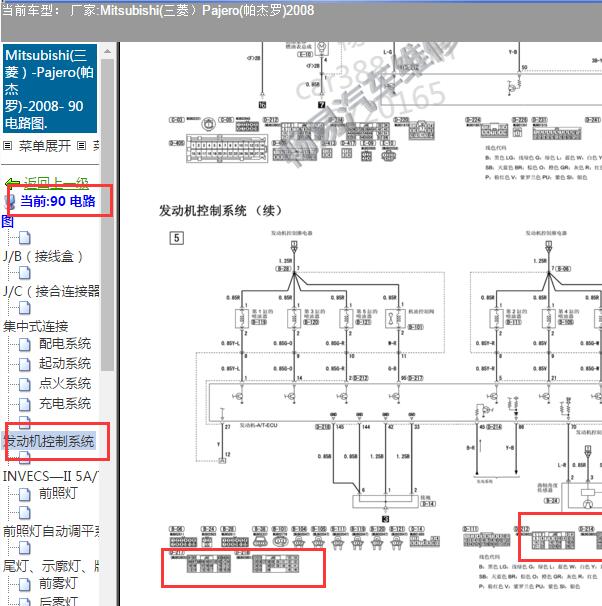Click the current-level icon before 当前:90 电路
Image resolution: width=602 pixels, height=606 pixels.
(x=10, y=201)
